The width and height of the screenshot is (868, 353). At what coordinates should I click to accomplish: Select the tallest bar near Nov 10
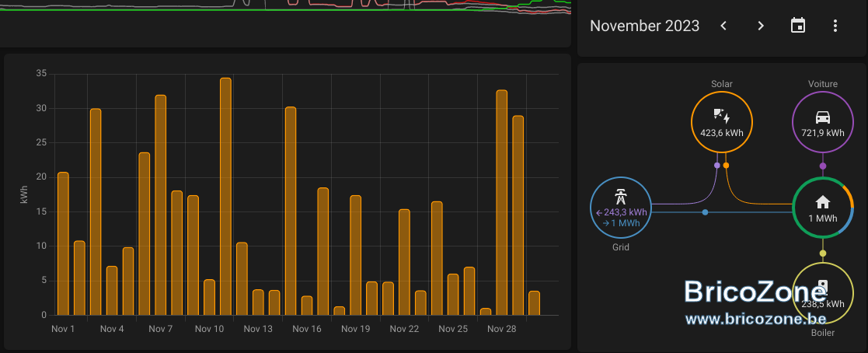[225, 197]
